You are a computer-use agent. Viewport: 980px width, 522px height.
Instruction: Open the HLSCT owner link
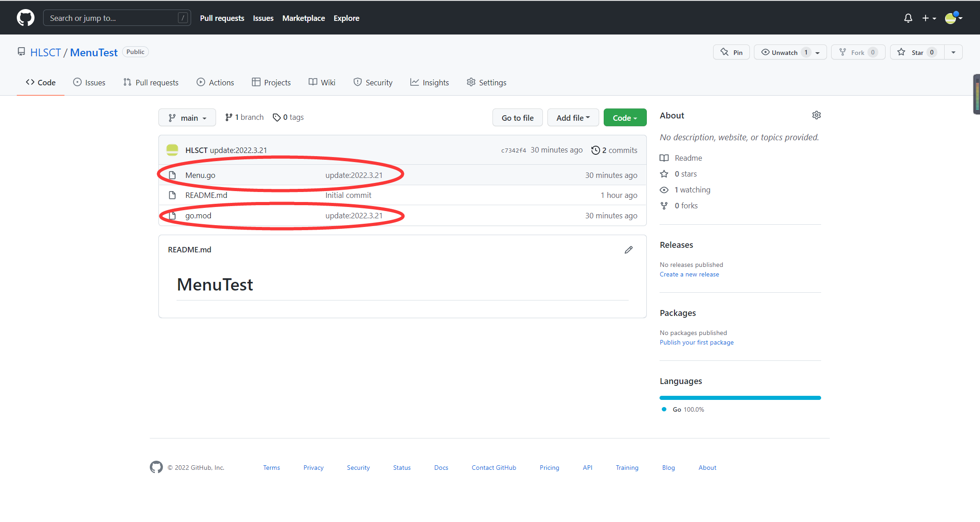coord(45,53)
